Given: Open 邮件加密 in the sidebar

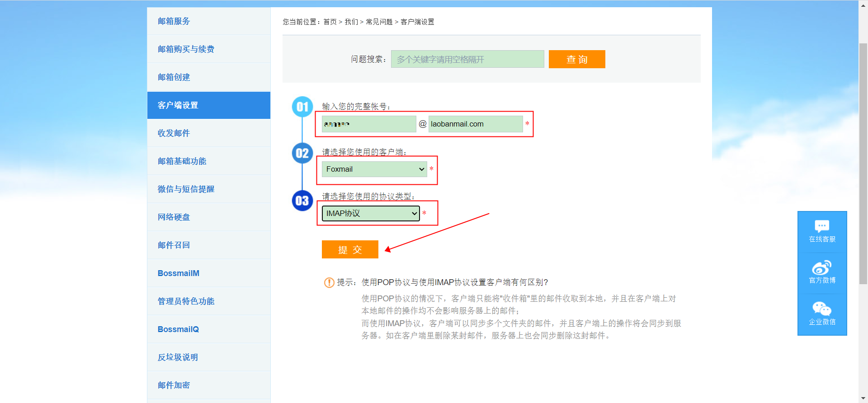Looking at the screenshot, I should coord(209,385).
